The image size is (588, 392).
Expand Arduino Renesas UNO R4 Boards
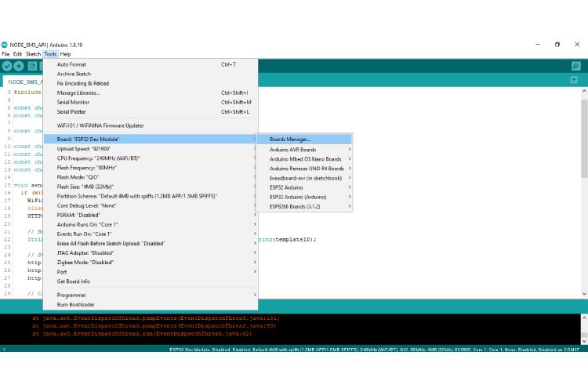pyautogui.click(x=304, y=169)
